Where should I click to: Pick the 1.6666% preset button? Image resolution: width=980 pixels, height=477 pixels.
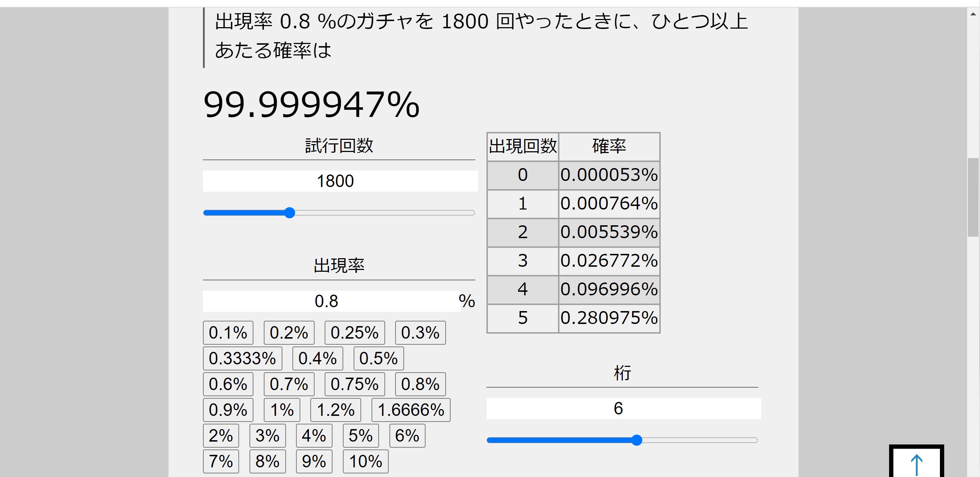pyautogui.click(x=411, y=410)
